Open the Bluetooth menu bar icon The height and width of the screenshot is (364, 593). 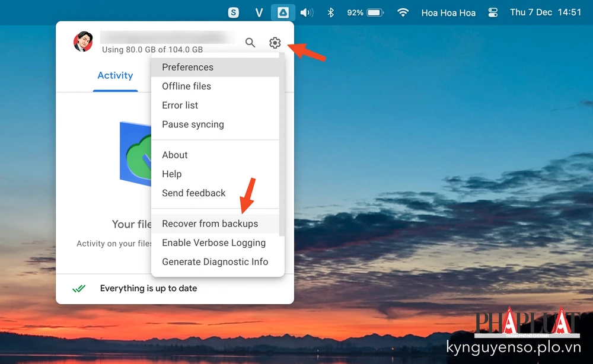click(x=330, y=12)
